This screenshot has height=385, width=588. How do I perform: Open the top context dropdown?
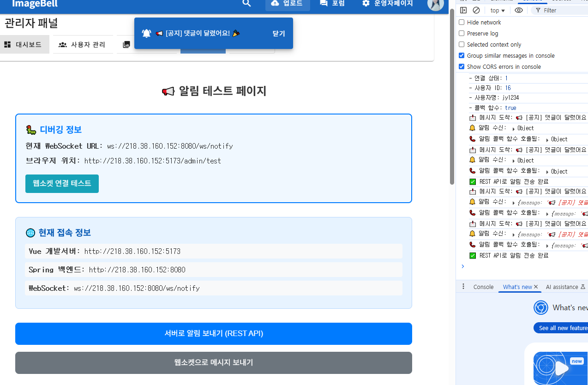[x=498, y=10]
